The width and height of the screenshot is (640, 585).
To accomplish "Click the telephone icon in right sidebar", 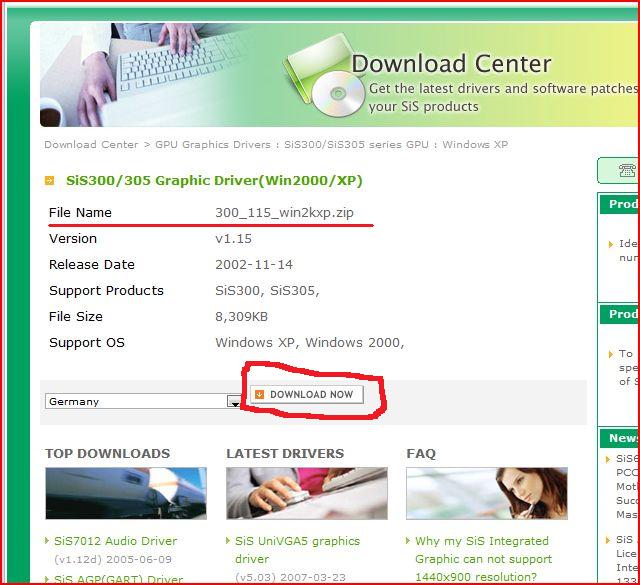I will point(627,170).
